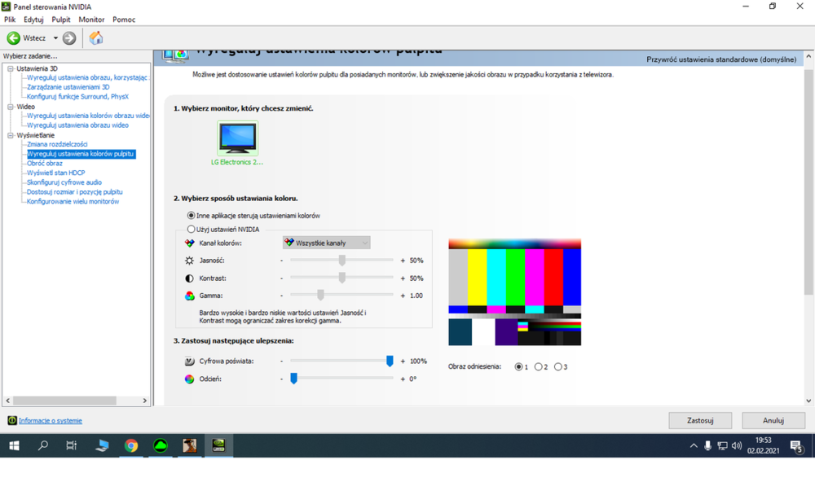Viewport: 815px width, 504px height.
Task: Click the NVIDIA Control Panel taskbar icon
Action: click(218, 445)
